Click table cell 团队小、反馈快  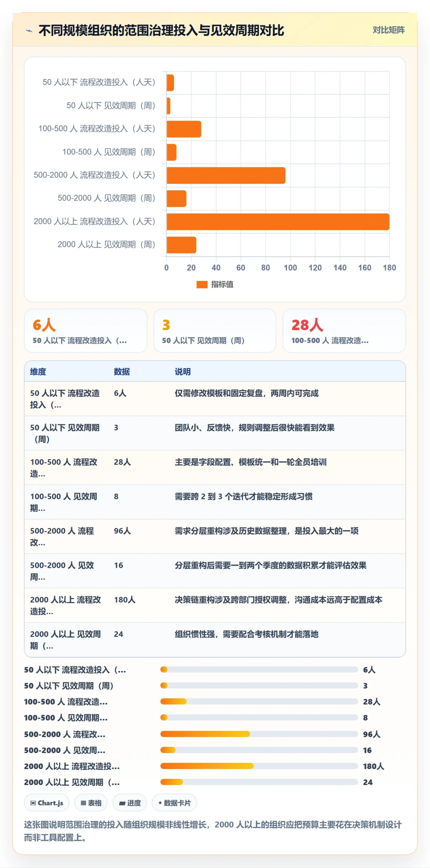tap(254, 428)
